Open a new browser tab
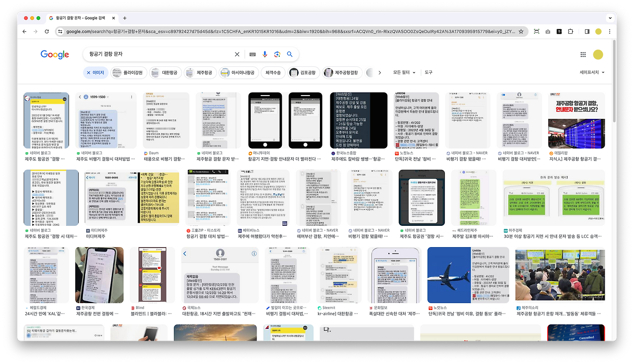This screenshot has width=634, height=364. click(125, 18)
